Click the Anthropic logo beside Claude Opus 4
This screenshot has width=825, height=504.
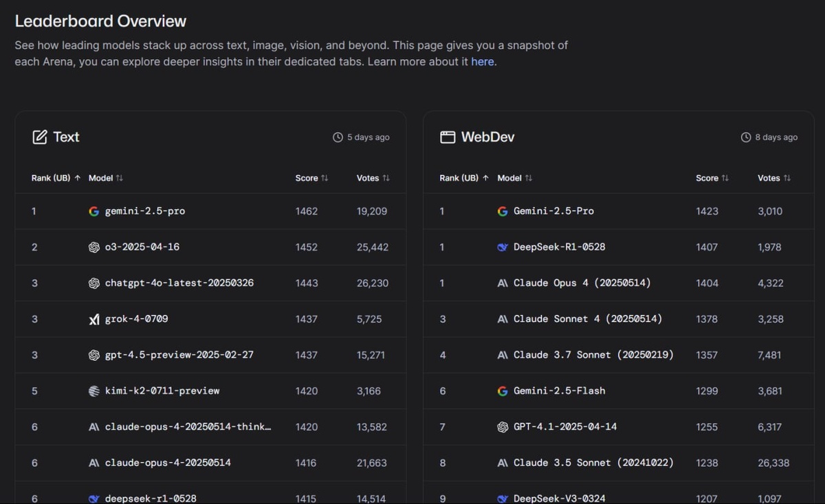click(x=503, y=283)
